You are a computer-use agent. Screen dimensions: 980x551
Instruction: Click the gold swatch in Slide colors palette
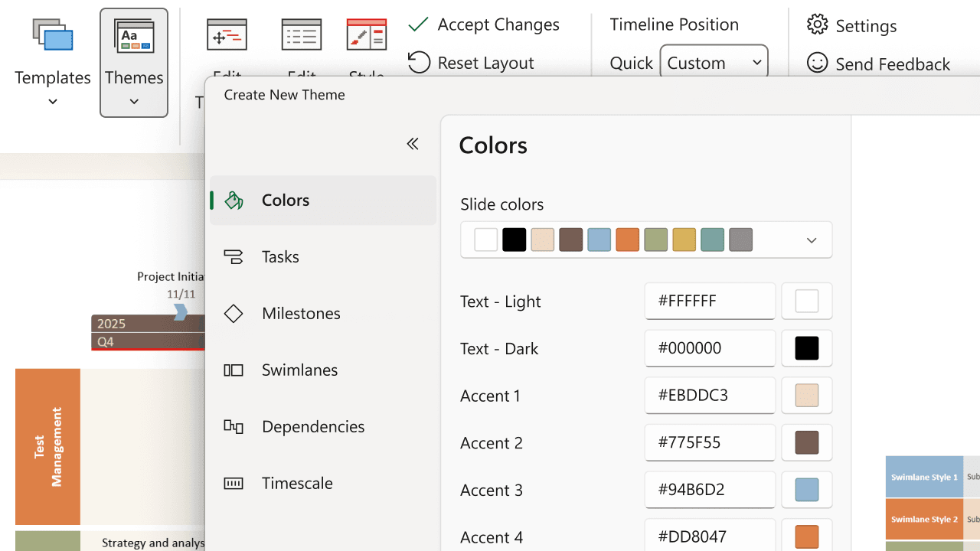click(684, 240)
